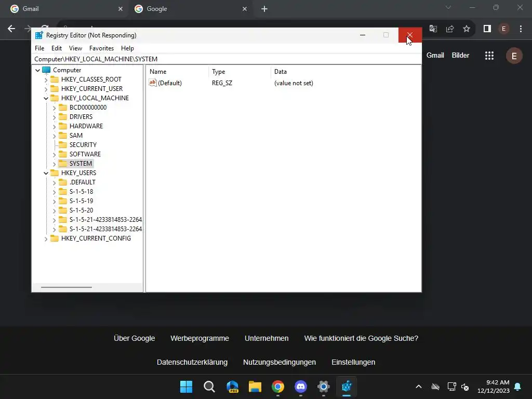
Task: Select the S-1-5-19 folder icon
Action: click(63, 201)
